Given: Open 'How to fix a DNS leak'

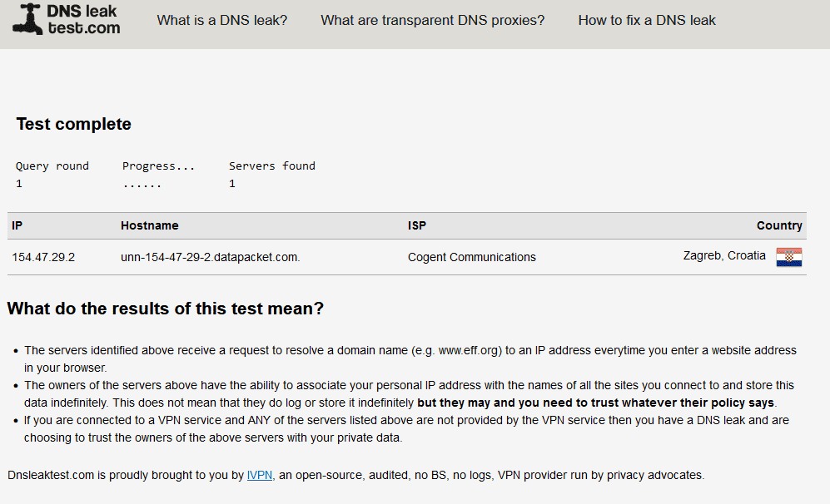Looking at the screenshot, I should (x=646, y=20).
